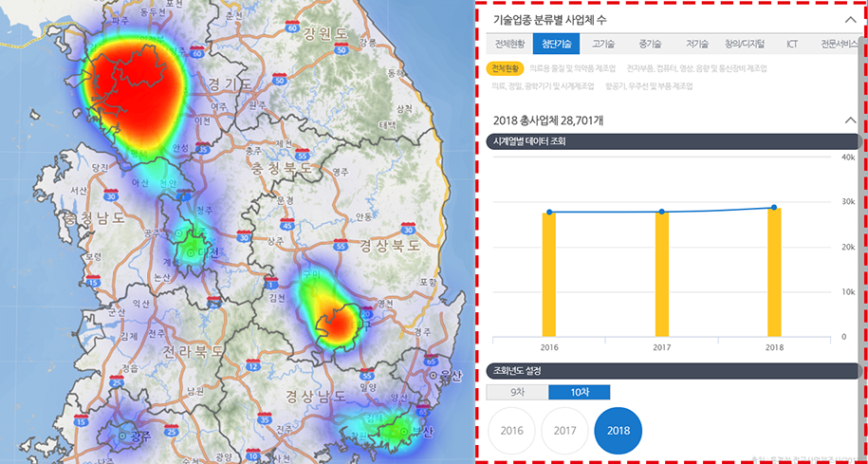Select the 10차 classification toggle
Image resolution: width=868 pixels, height=464 pixels.
pos(580,392)
